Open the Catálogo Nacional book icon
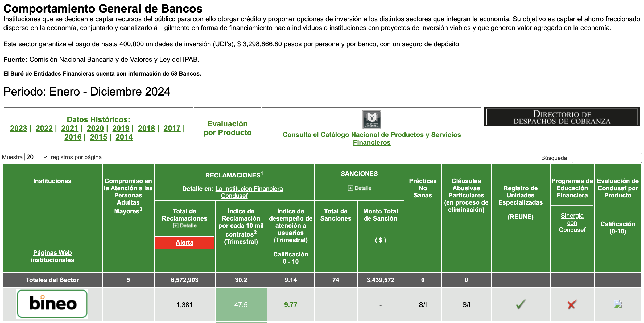 [x=371, y=120]
